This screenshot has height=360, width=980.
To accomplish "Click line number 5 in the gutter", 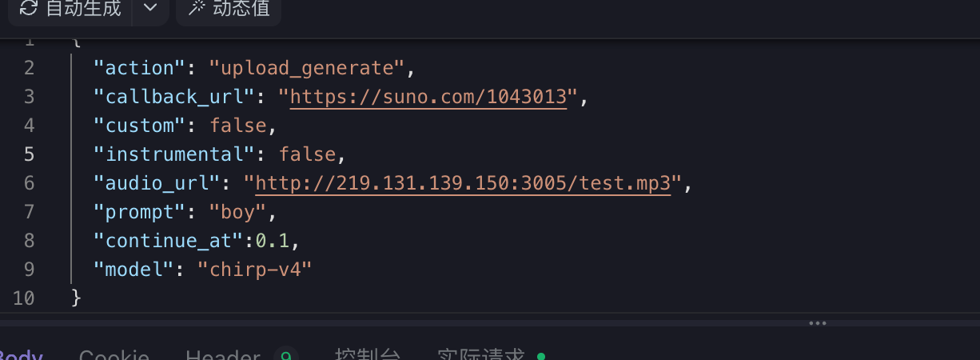I will pyautogui.click(x=29, y=154).
